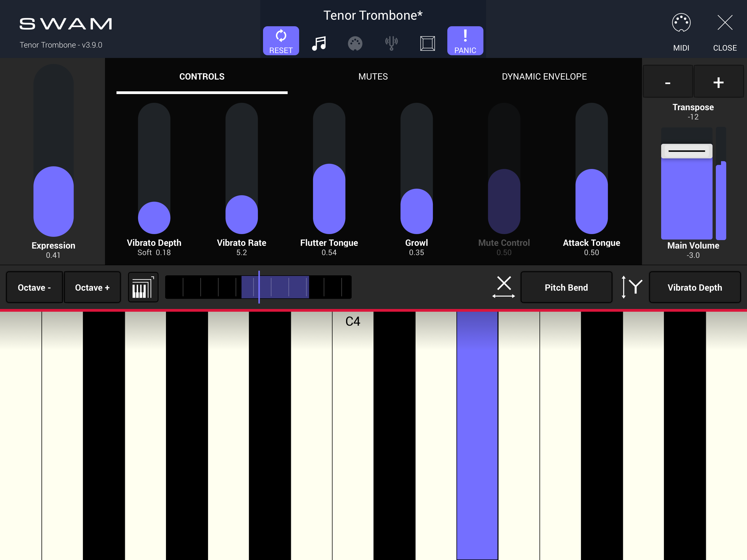Click the X-axis assignment icon
The image size is (747, 560).
(504, 287)
